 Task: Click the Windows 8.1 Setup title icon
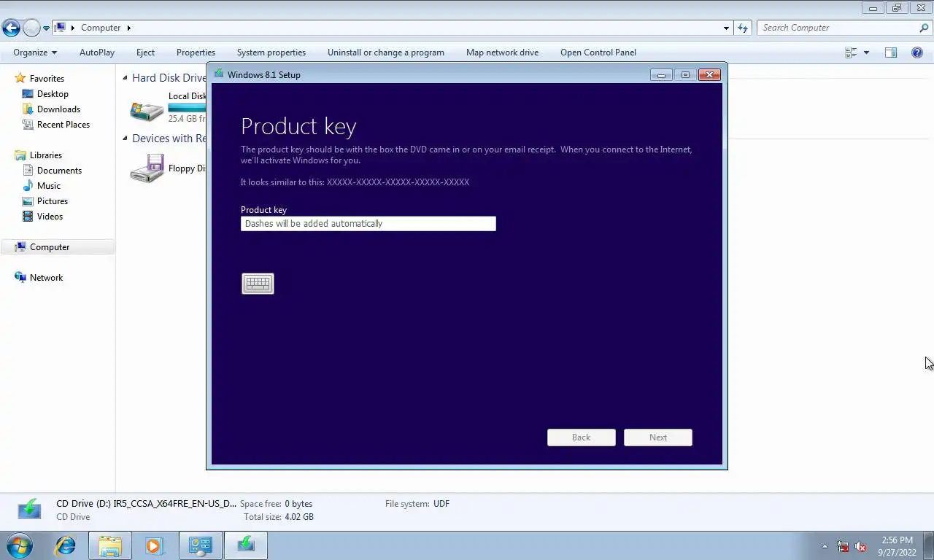219,74
